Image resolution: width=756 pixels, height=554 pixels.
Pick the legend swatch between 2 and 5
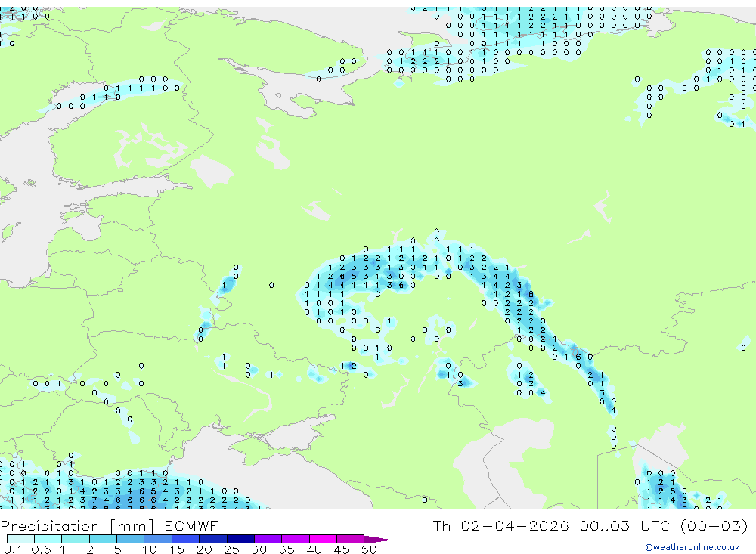click(x=103, y=539)
